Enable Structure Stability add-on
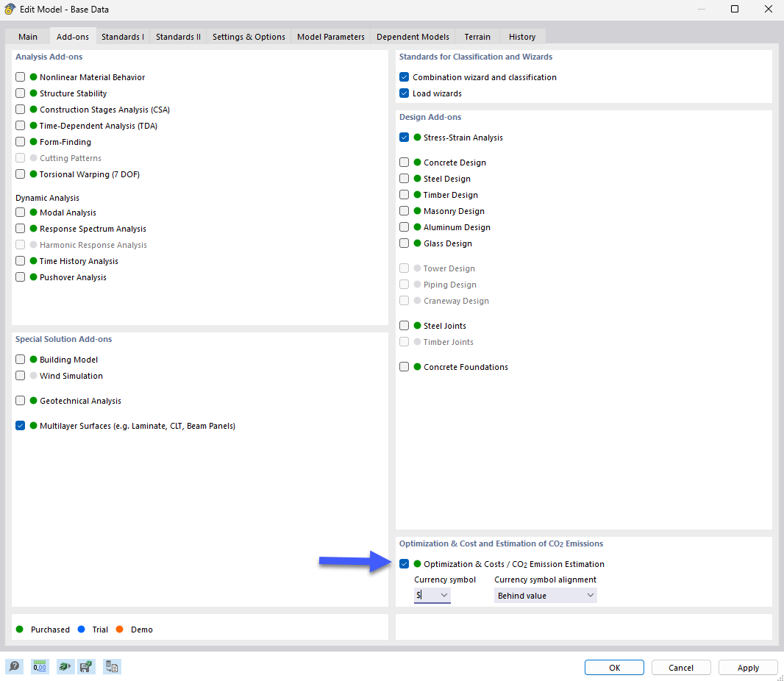Viewport: 784px width, 681px height. pos(20,93)
